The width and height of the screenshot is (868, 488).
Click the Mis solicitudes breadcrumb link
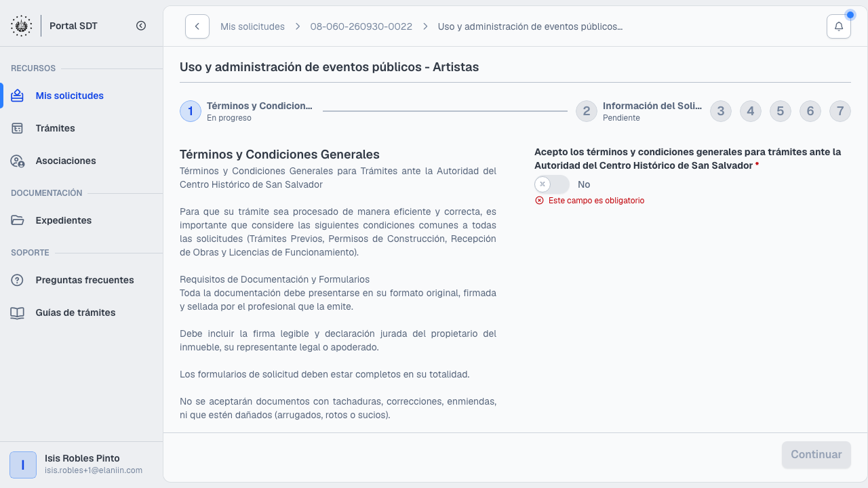(252, 26)
